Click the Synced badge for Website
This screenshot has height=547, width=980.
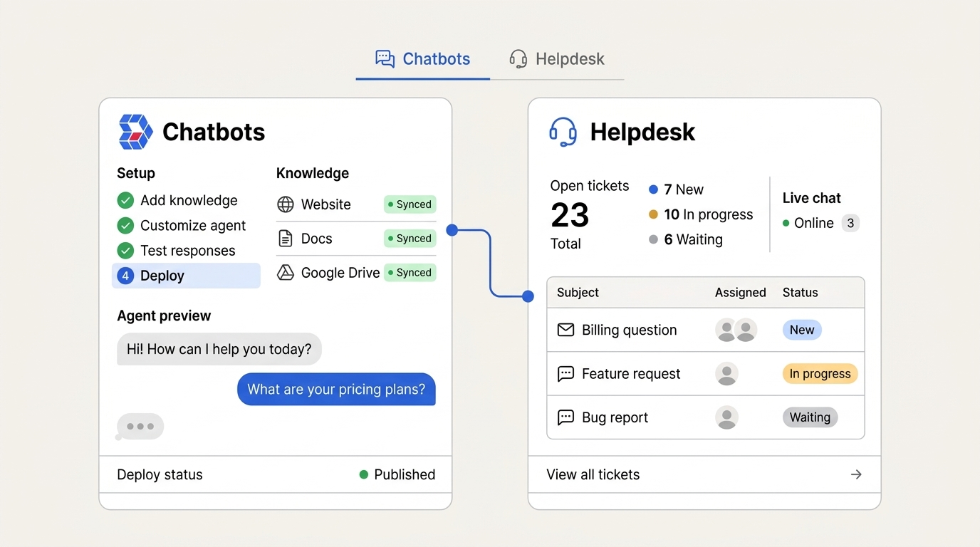(410, 204)
